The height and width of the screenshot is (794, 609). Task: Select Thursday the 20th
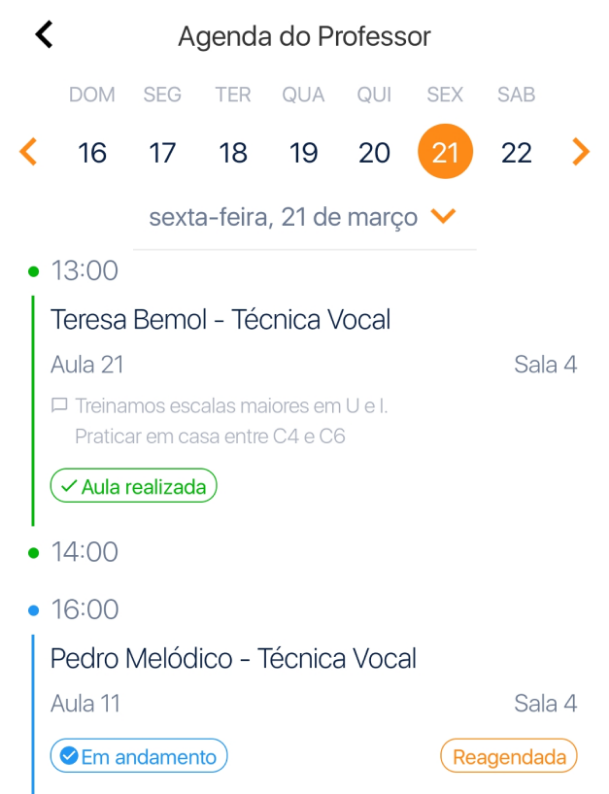(x=374, y=153)
